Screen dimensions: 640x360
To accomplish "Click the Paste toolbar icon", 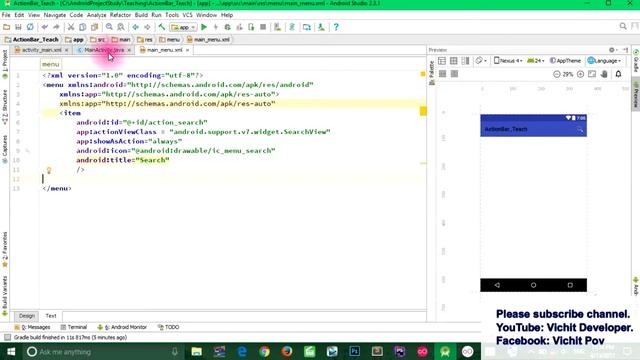I will 94,27.
